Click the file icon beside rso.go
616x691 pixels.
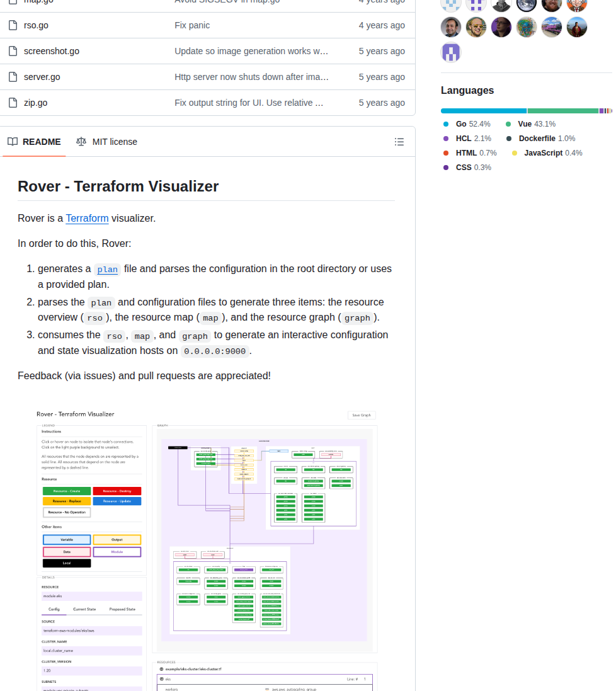[13, 25]
